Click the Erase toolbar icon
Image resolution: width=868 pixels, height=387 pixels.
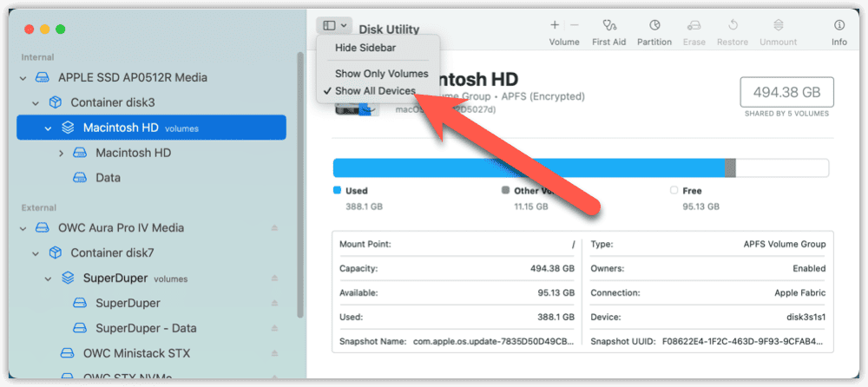click(693, 26)
